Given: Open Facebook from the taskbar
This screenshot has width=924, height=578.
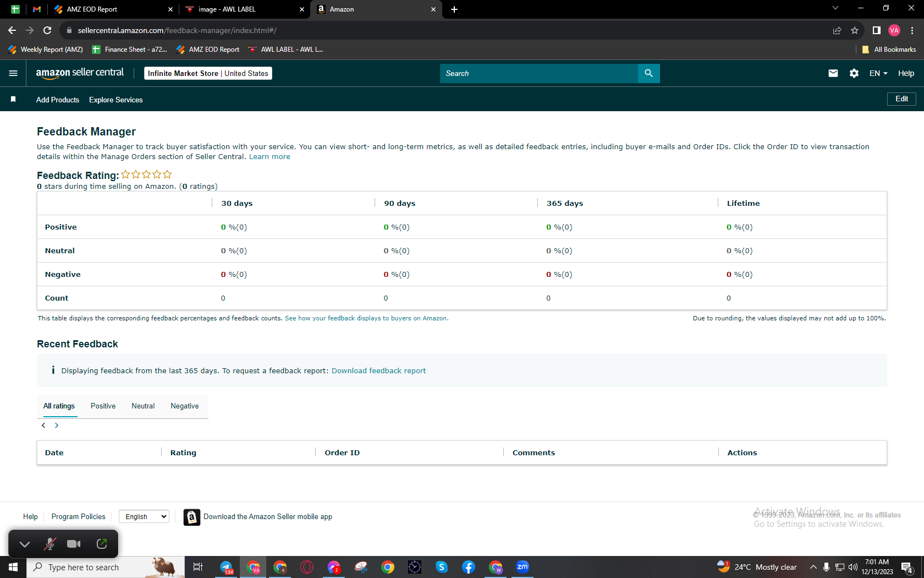Looking at the screenshot, I should (469, 567).
